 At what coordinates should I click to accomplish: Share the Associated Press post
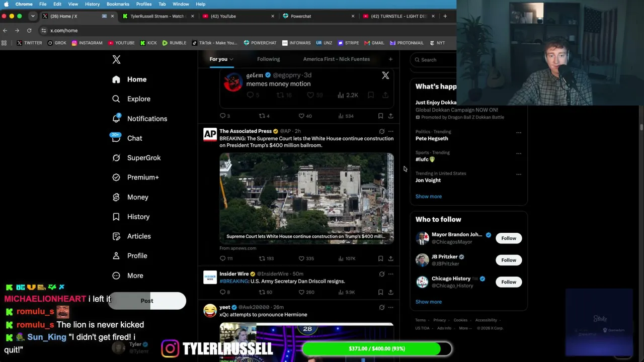click(390, 258)
